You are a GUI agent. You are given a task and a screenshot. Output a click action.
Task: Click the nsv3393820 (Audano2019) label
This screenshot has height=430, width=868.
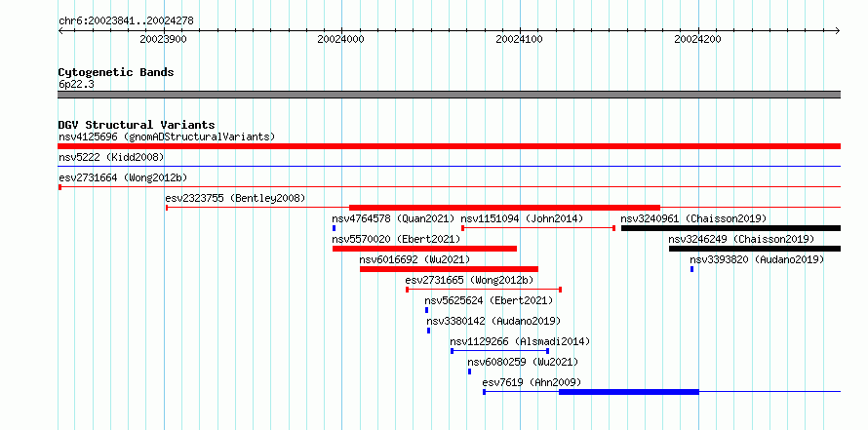pyautogui.click(x=757, y=259)
